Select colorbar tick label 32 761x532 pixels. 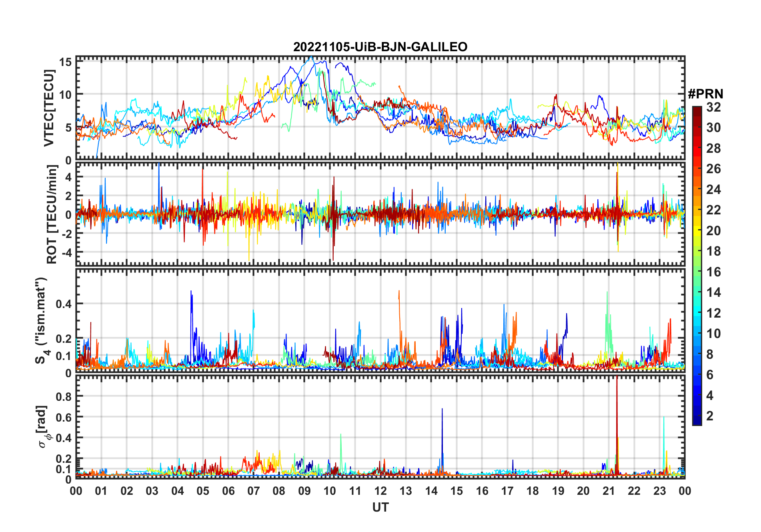[713, 107]
